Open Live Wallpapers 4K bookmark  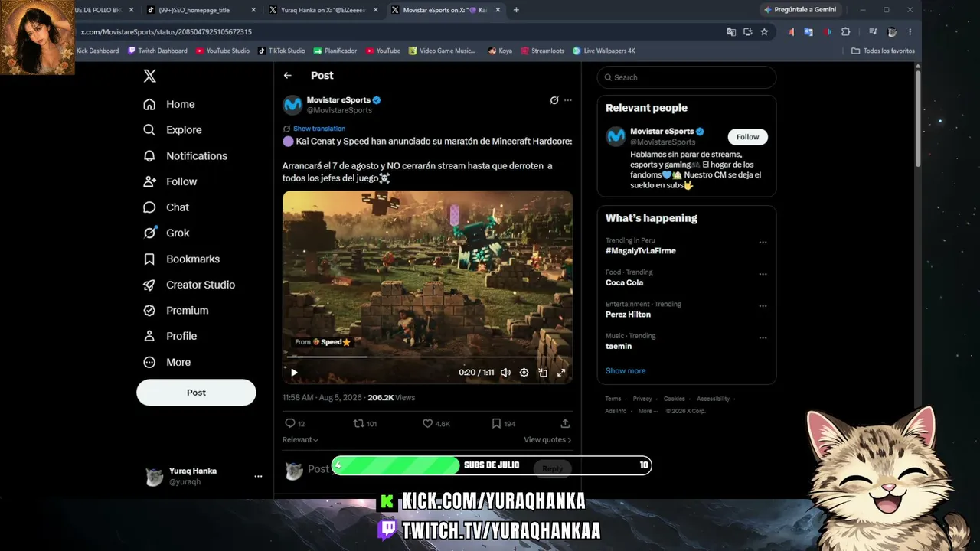pyautogui.click(x=604, y=51)
